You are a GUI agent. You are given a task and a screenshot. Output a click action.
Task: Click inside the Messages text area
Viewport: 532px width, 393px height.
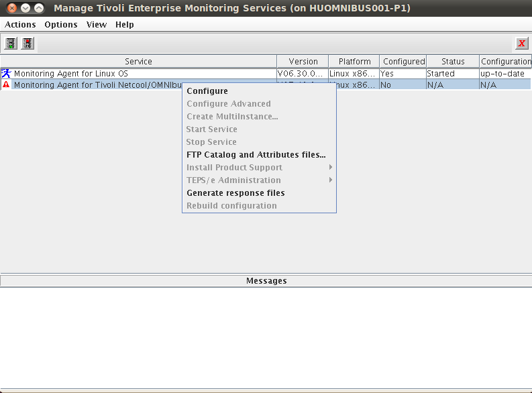coord(266,337)
